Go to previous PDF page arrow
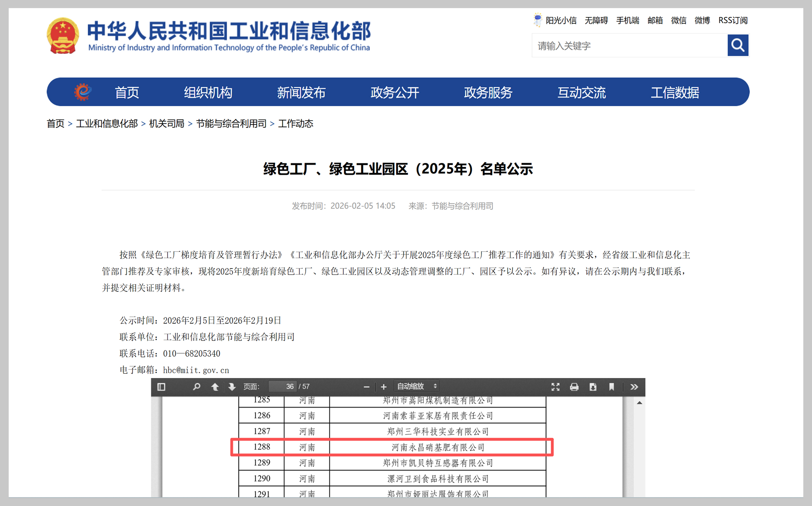Viewport: 812px width, 506px height. [215, 387]
